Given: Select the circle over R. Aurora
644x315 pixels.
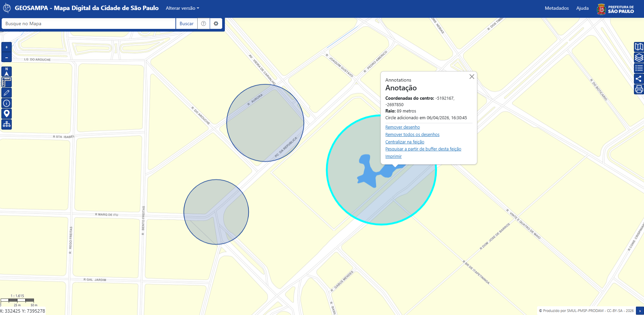Looking at the screenshot, I should point(265,123).
